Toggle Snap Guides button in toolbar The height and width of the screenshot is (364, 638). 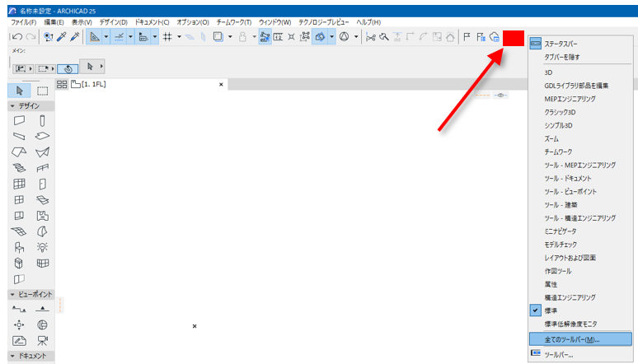coord(119,37)
